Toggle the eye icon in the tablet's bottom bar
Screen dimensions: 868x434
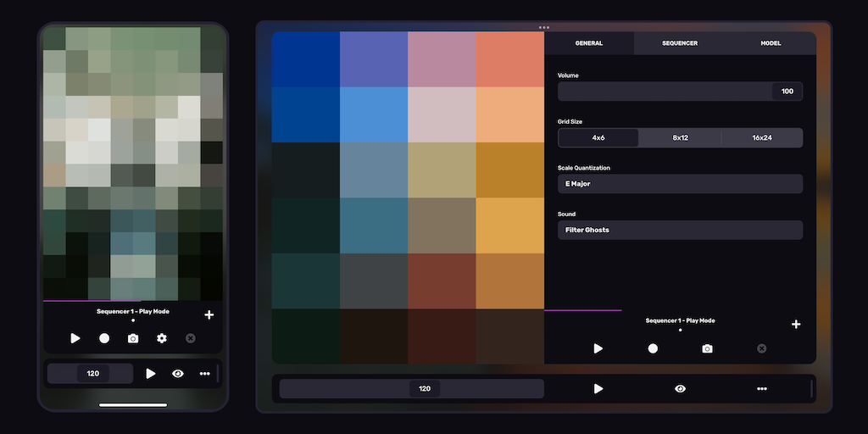click(681, 388)
